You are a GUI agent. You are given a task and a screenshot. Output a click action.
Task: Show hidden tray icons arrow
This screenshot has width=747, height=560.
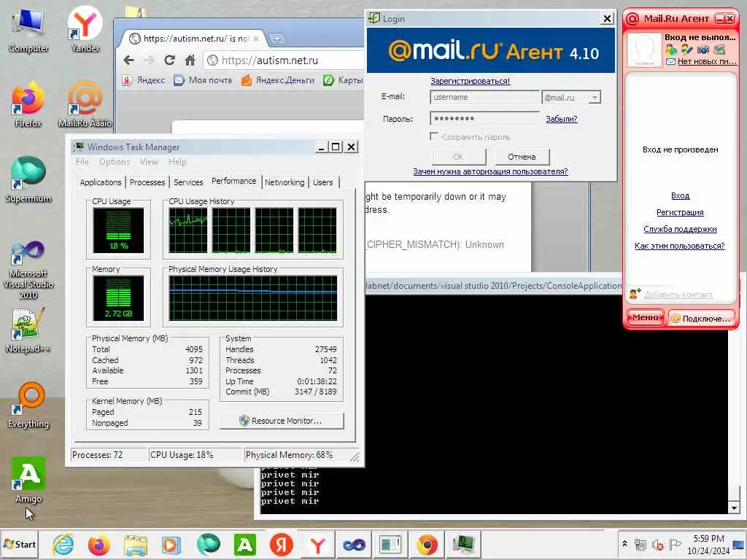624,544
